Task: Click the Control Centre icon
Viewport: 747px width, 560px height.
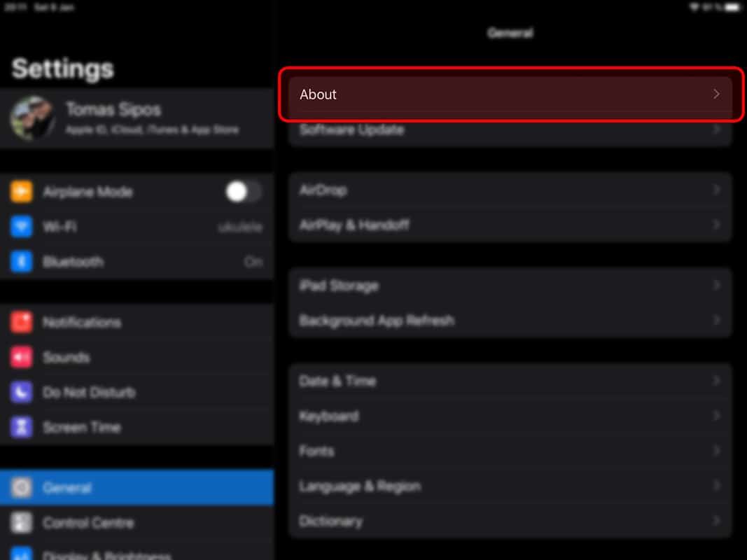Action: click(22, 523)
